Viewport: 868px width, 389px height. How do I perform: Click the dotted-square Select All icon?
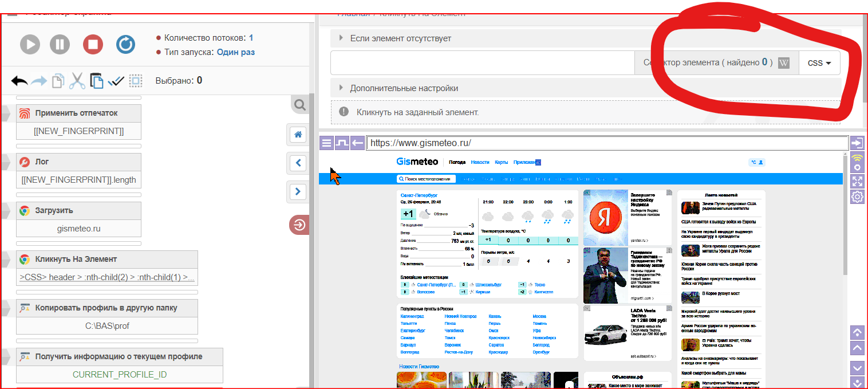pyautogui.click(x=135, y=81)
